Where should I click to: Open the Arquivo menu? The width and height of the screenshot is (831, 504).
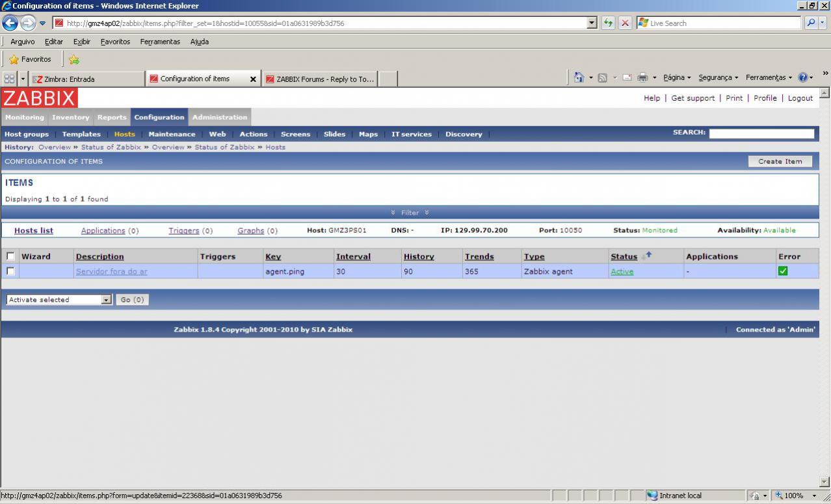click(23, 42)
